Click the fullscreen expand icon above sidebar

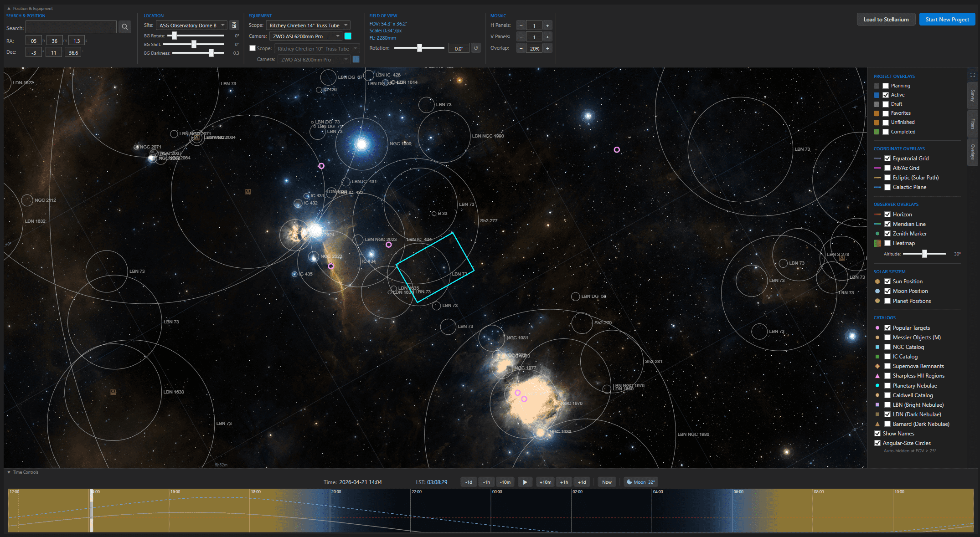(x=972, y=75)
